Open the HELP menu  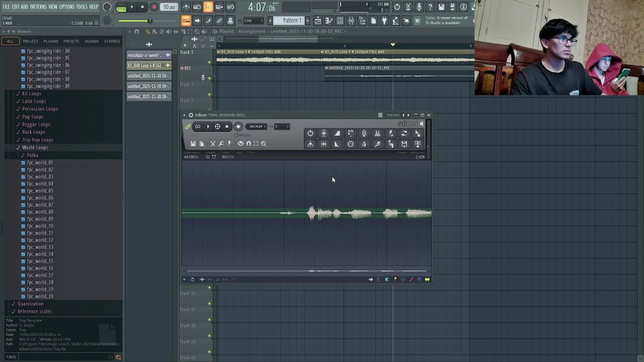pyautogui.click(x=94, y=7)
